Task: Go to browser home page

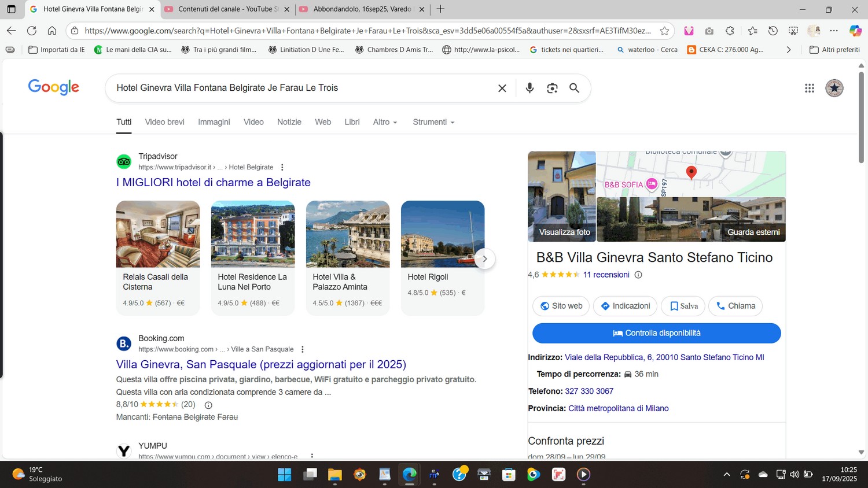Action: 52,31
